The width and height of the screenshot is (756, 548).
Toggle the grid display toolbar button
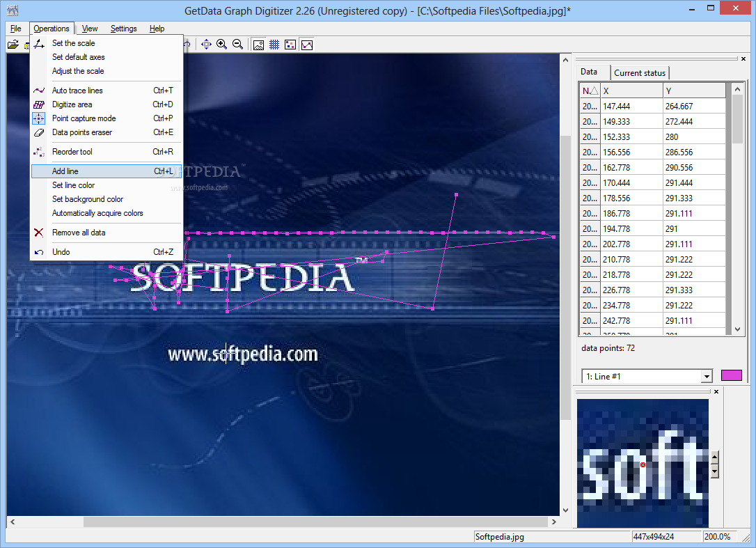[x=274, y=45]
